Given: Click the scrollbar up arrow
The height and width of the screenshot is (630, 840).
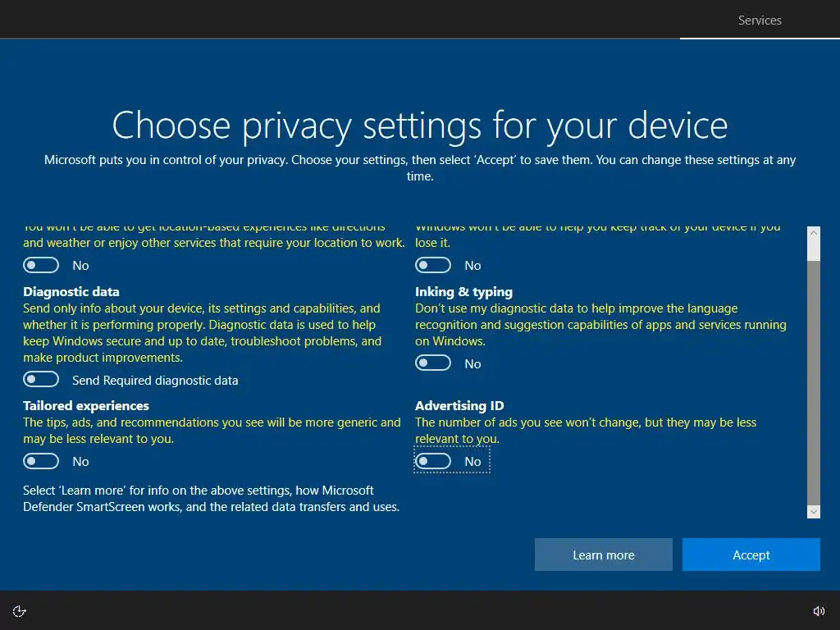Looking at the screenshot, I should [x=814, y=233].
